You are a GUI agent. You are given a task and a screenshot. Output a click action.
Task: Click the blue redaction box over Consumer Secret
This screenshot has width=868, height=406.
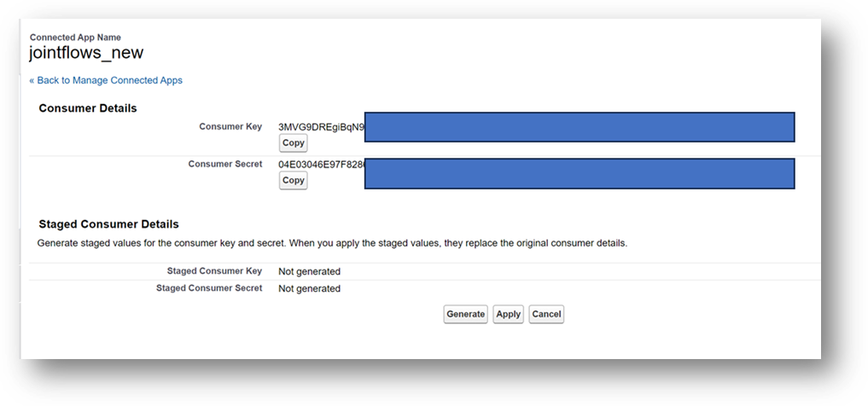579,173
